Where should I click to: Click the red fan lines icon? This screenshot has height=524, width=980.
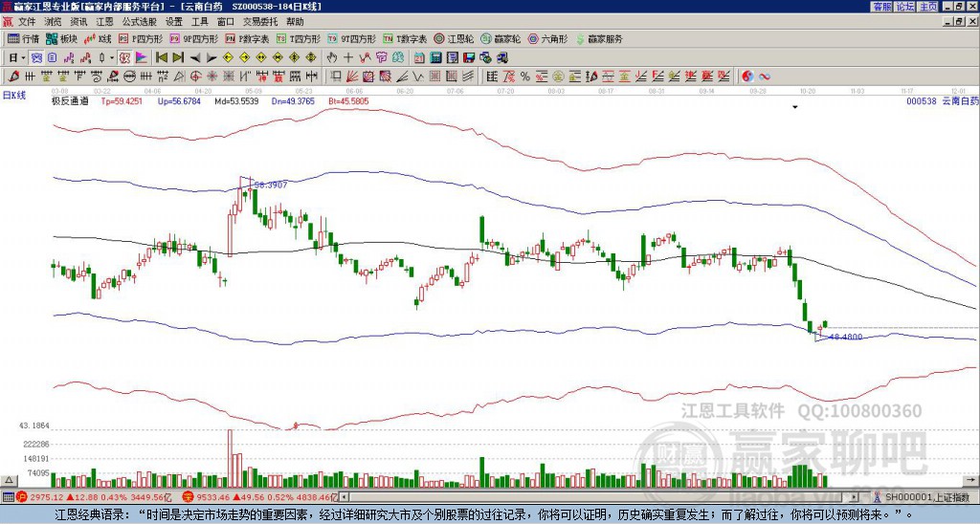pyautogui.click(x=352, y=76)
